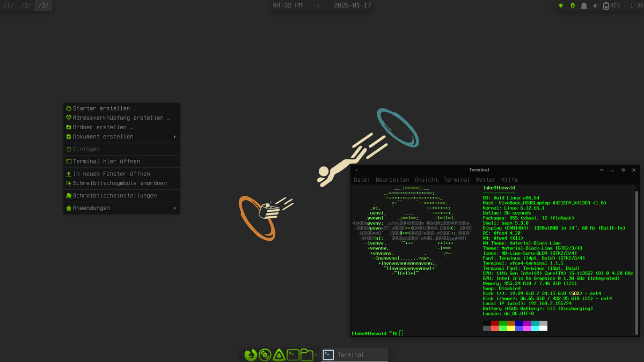Open the volume speaker tray icon
644x362 pixels.
596,6
